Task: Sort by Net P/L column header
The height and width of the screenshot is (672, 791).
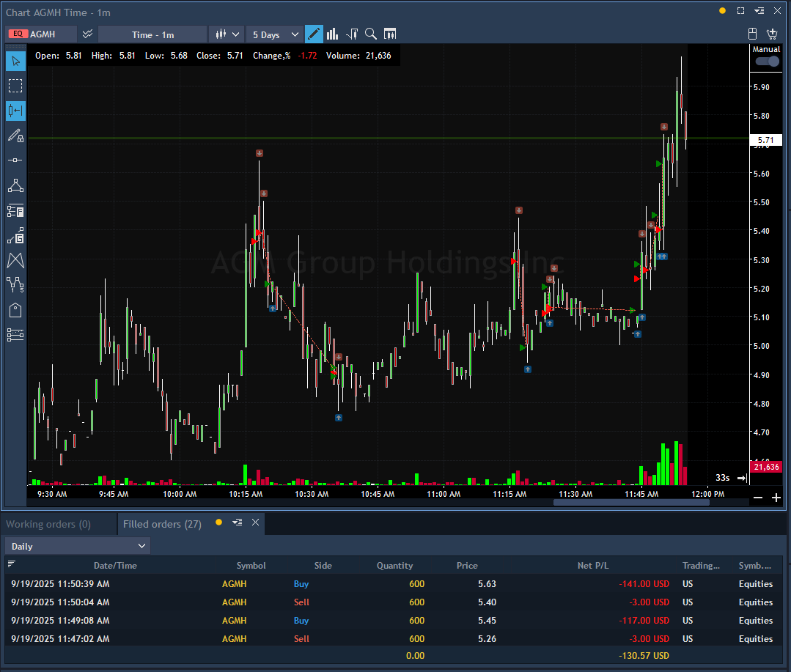Action: click(x=593, y=566)
